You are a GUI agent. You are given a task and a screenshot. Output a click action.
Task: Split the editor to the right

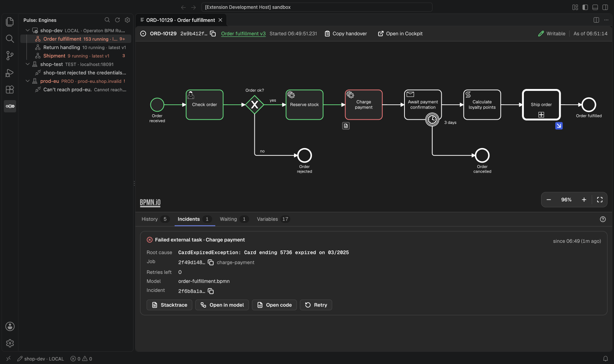pyautogui.click(x=596, y=20)
